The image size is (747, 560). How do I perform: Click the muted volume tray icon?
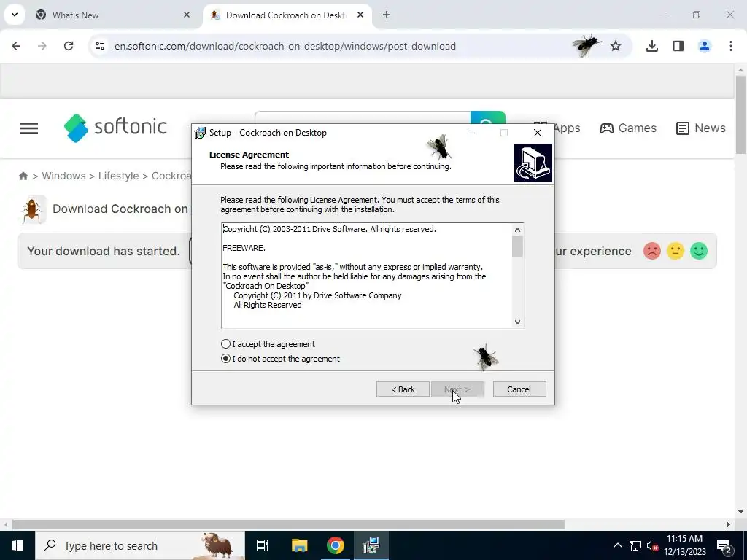(653, 545)
